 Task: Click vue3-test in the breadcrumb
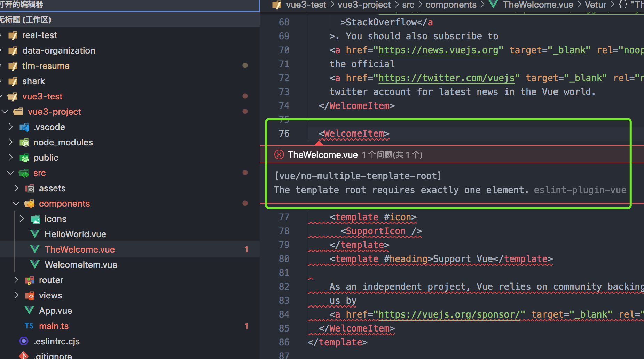[306, 5]
